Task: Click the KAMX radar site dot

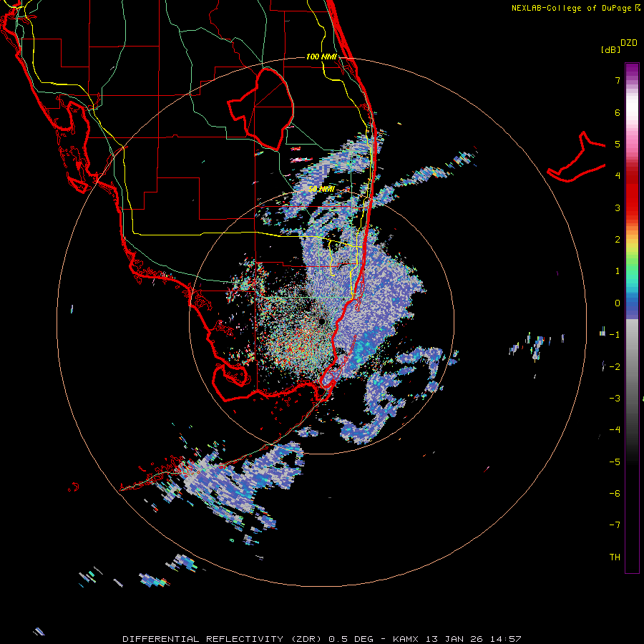Action: [322, 321]
